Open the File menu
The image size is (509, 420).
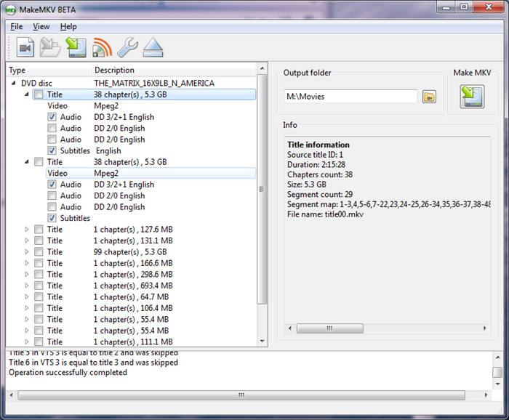pyautogui.click(x=17, y=27)
